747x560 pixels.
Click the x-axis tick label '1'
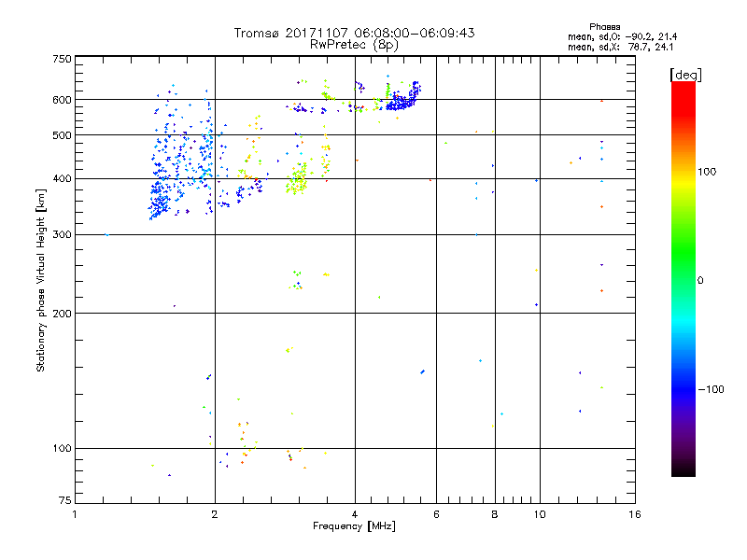[75, 514]
